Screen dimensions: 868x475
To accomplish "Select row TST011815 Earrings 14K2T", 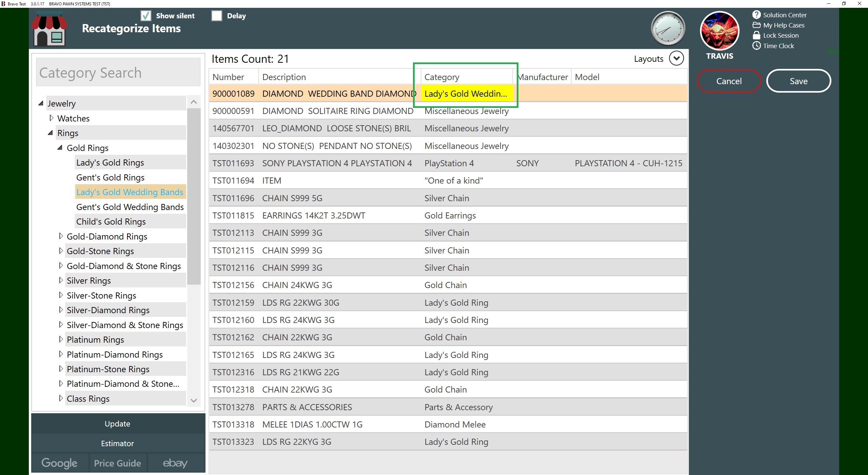I will coord(448,215).
